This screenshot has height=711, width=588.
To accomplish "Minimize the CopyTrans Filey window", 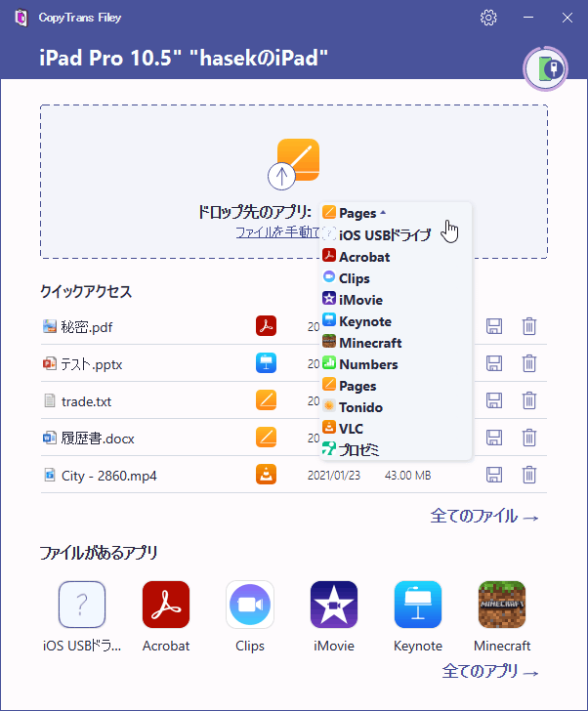I will (528, 18).
